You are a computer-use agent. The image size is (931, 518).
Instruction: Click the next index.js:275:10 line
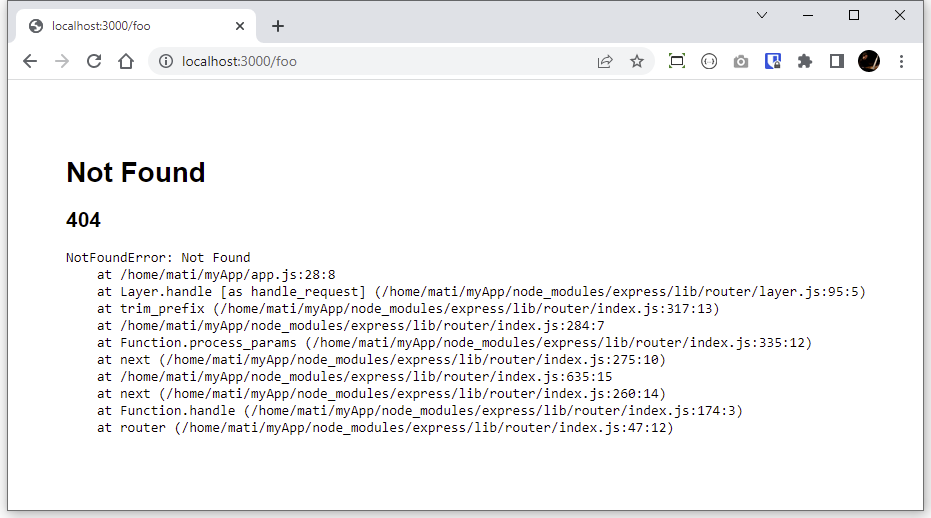(381, 360)
